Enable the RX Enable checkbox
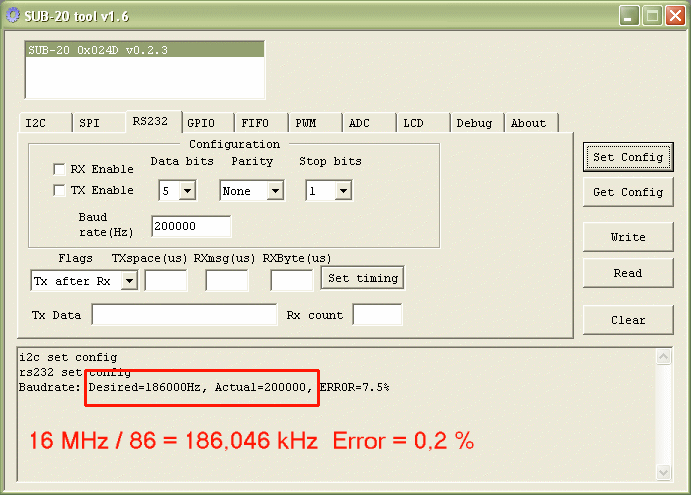Screen dimensions: 691x495 click(x=59, y=169)
